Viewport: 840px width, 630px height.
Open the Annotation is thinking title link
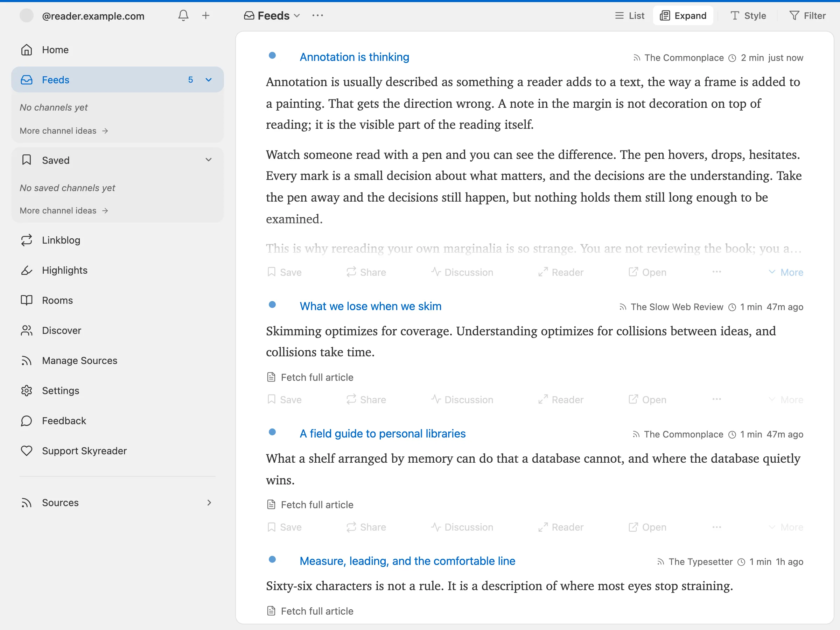click(354, 57)
